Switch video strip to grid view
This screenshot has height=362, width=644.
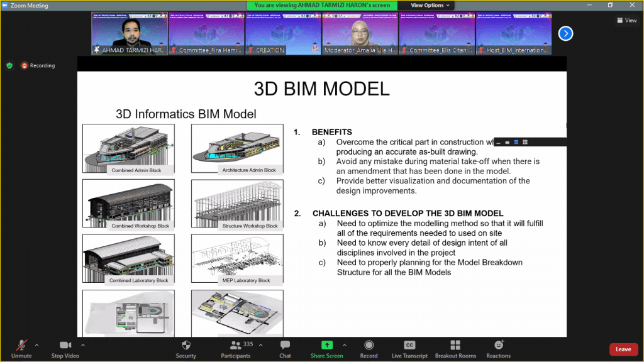525,142
